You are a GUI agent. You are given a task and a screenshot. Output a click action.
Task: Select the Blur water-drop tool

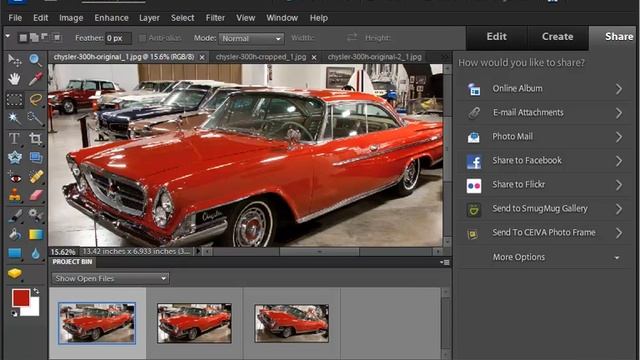point(36,253)
